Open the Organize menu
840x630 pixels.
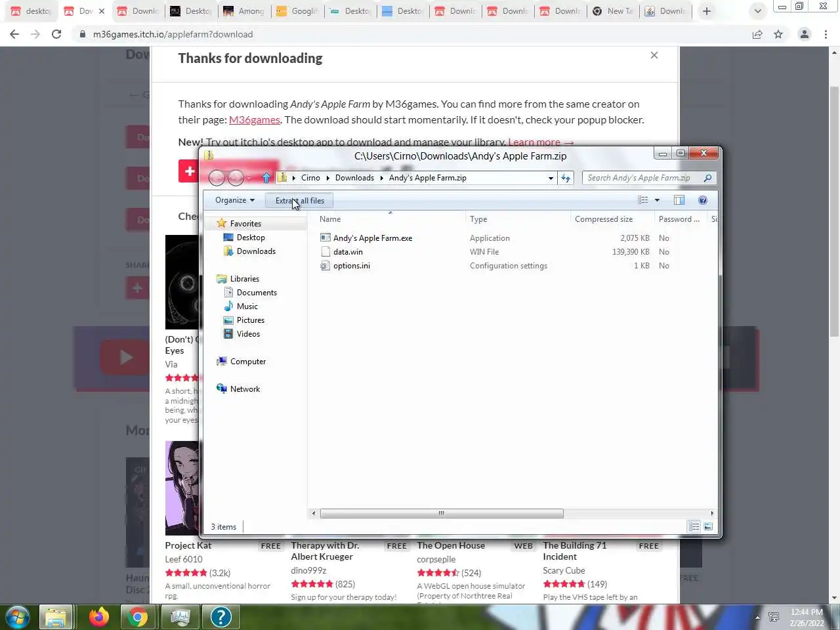[x=234, y=200]
